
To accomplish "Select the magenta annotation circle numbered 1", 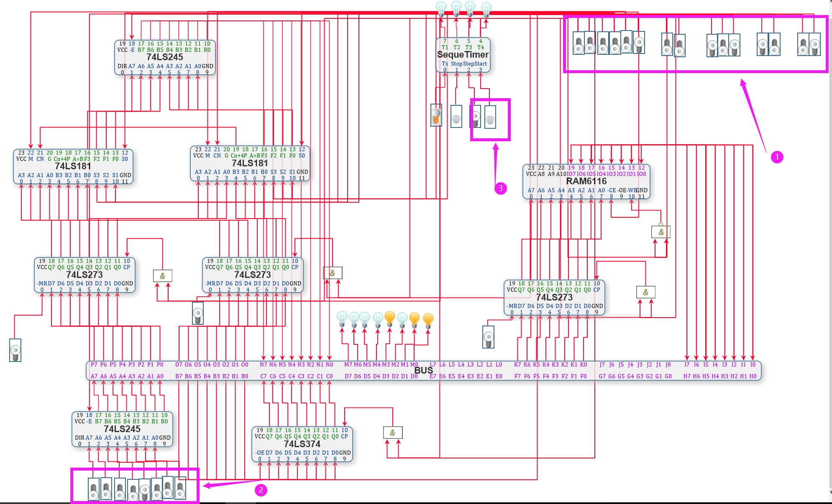I will tap(777, 157).
